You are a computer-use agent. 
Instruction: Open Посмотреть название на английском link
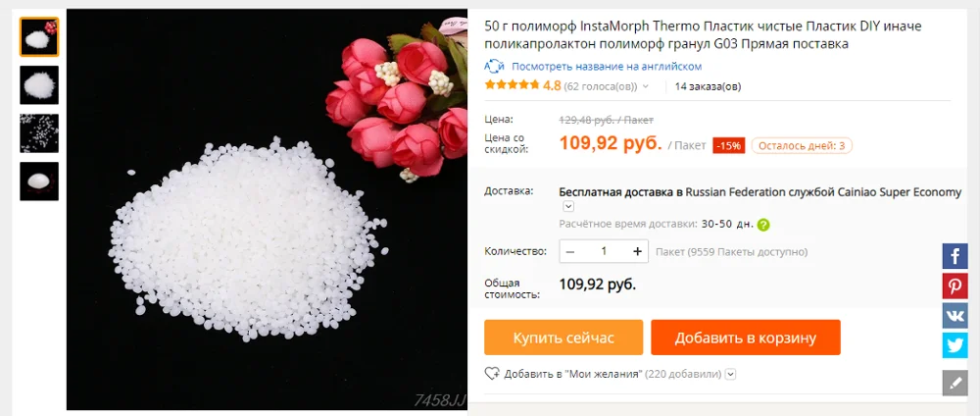tap(607, 67)
